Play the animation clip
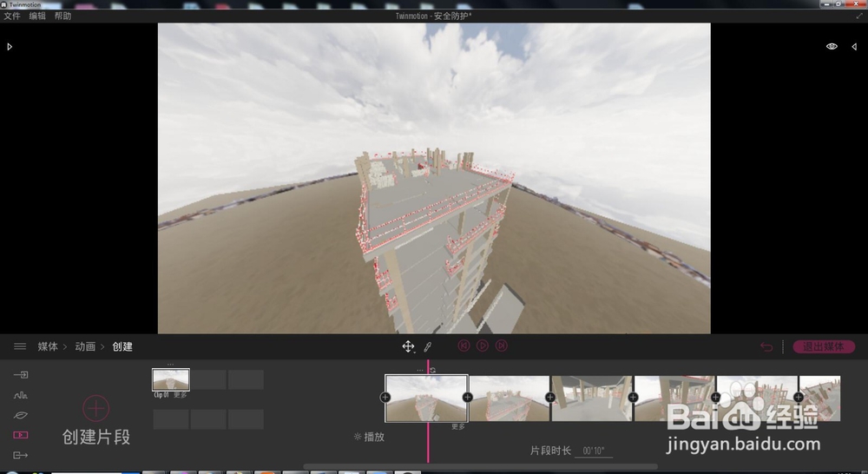 click(483, 346)
